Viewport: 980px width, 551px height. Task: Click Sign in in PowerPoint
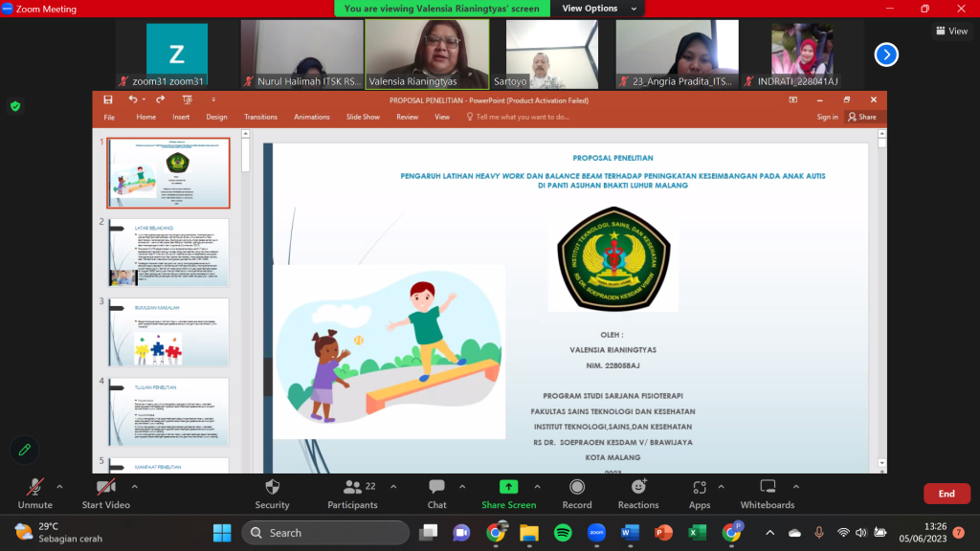(x=827, y=117)
